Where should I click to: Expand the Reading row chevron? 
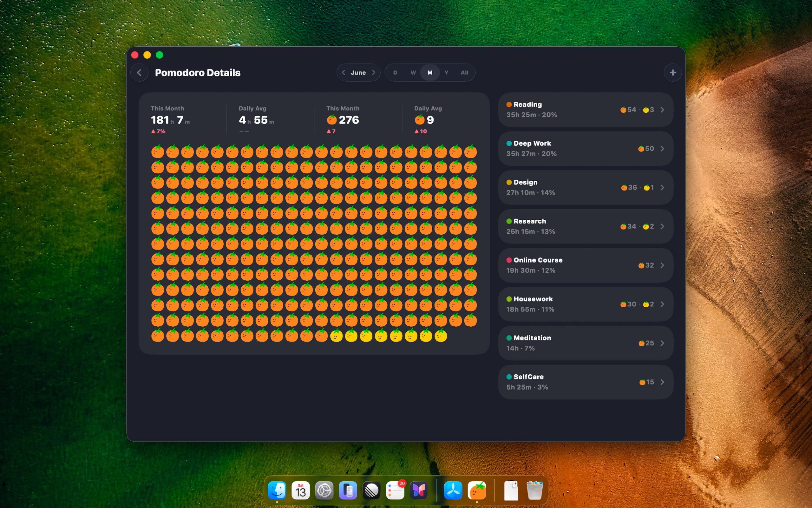point(662,110)
